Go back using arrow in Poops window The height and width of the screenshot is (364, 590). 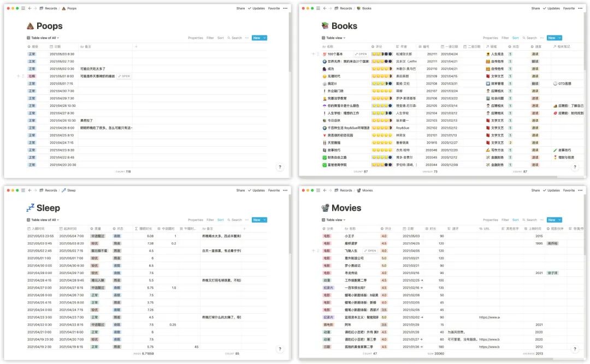pos(29,8)
